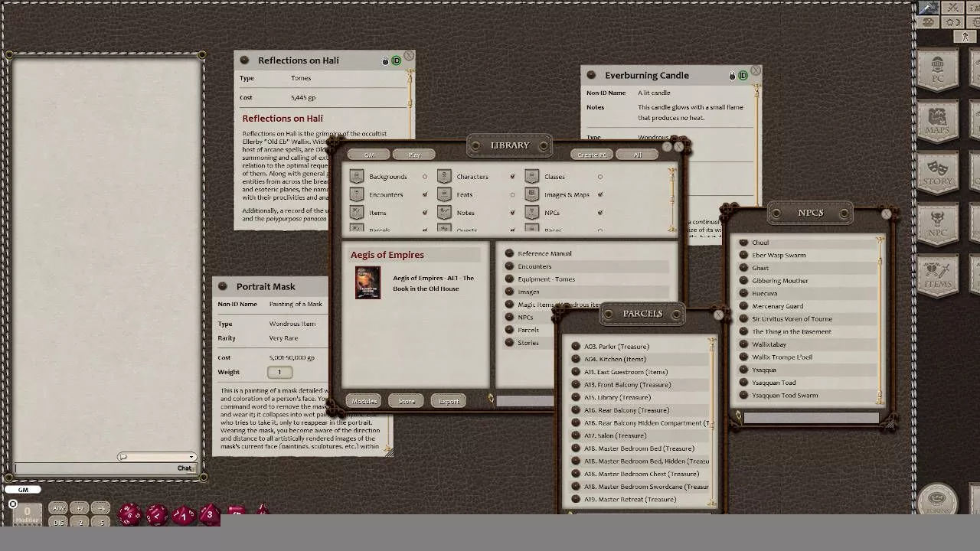Image resolution: width=980 pixels, height=551 pixels.
Task: Click the NPCs window scrollbar
Action: tap(880, 320)
